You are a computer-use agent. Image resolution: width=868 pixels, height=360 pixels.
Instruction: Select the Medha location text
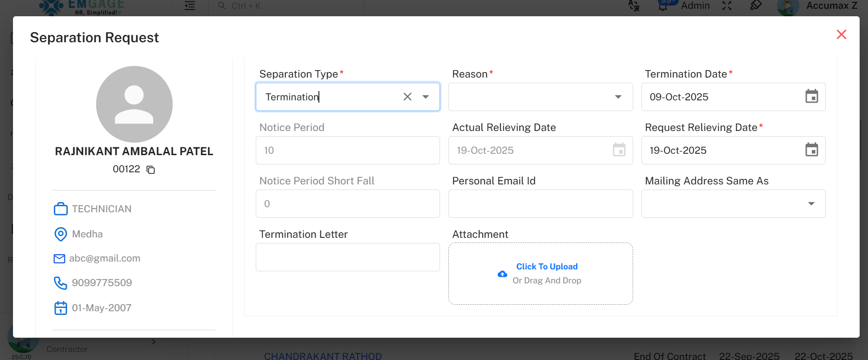tap(87, 234)
